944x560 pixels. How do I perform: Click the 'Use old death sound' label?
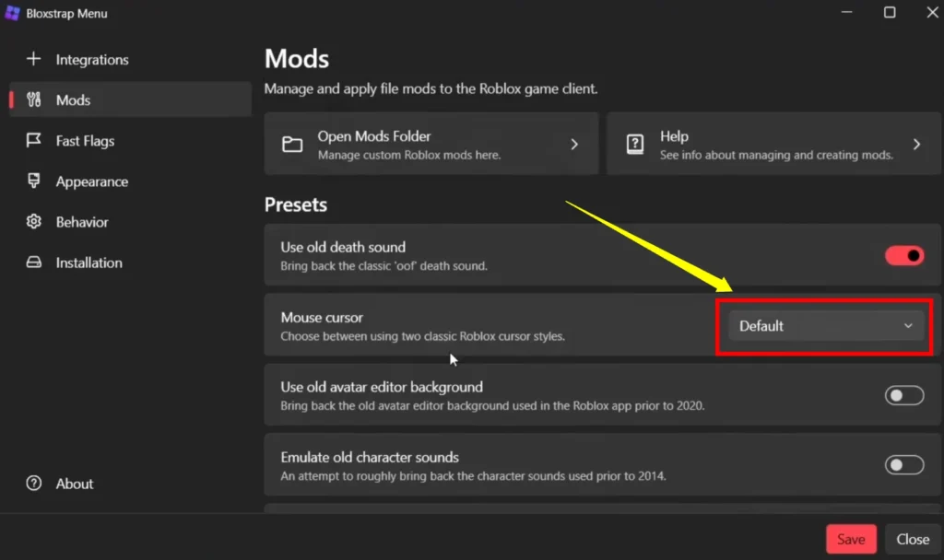(x=343, y=247)
